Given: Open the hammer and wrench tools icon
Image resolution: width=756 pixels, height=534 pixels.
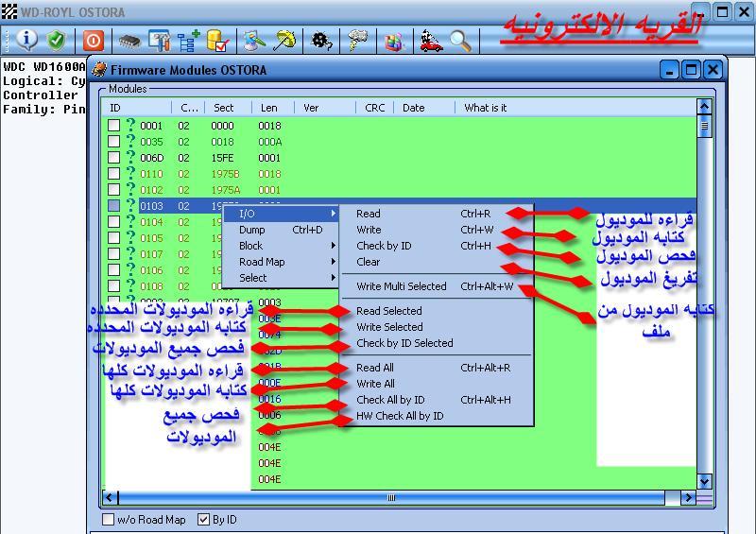Looking at the screenshot, I should [x=159, y=41].
